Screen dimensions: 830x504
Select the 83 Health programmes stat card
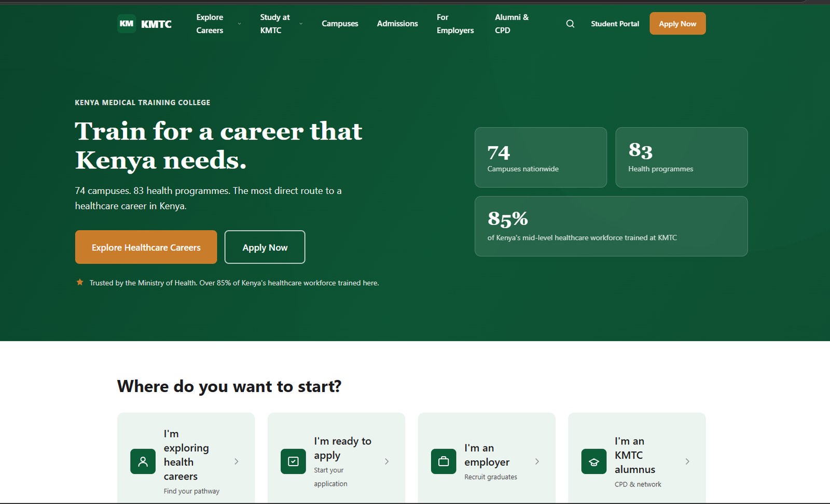coord(682,158)
